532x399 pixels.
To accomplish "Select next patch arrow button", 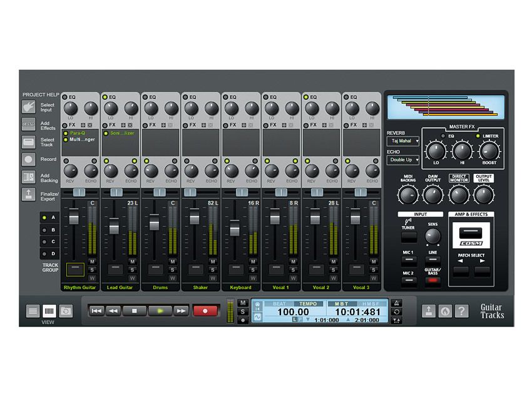I will 482,271.
